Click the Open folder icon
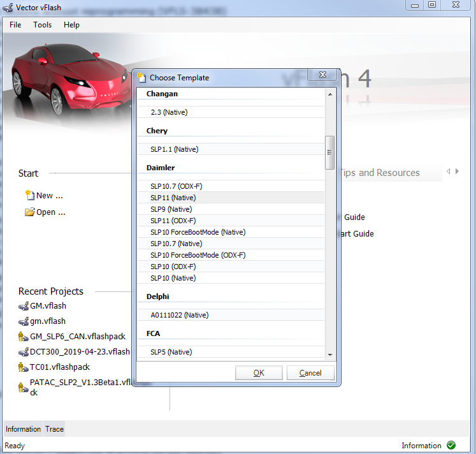This screenshot has height=454, width=476. click(x=29, y=212)
